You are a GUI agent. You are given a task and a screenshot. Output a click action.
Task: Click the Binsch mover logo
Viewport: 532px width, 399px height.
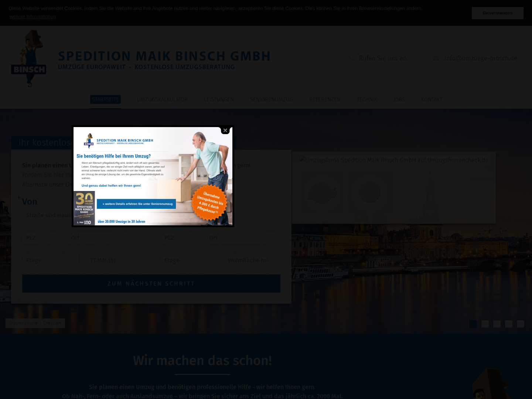coord(28,58)
